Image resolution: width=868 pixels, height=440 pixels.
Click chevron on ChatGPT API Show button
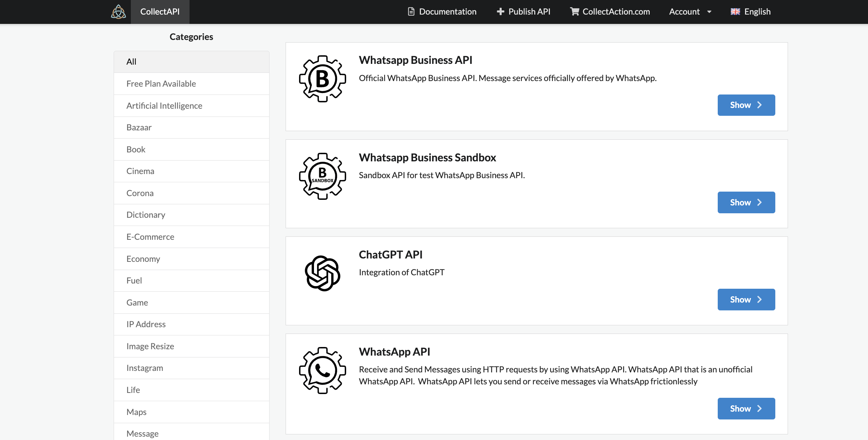coord(759,300)
